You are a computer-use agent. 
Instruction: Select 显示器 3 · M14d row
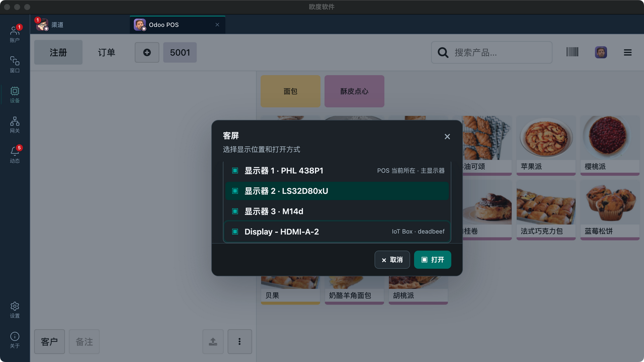tap(337, 212)
